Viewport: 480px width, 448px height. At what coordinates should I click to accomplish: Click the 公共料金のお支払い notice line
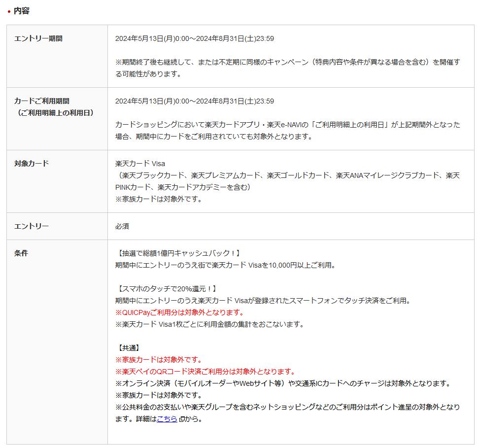pyautogui.click(x=287, y=407)
